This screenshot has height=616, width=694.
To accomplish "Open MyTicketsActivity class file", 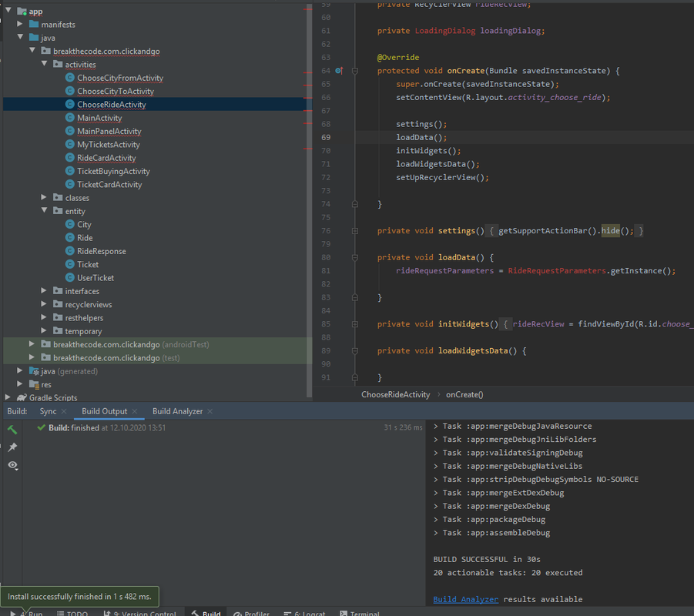I will click(x=109, y=144).
